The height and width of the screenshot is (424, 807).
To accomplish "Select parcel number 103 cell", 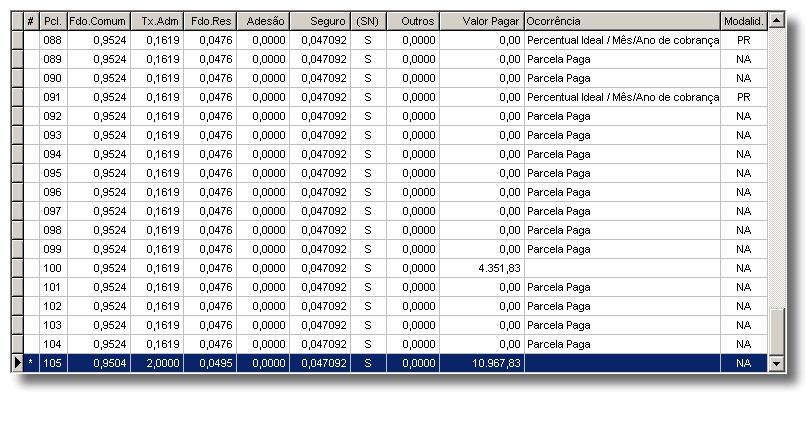I will (53, 326).
